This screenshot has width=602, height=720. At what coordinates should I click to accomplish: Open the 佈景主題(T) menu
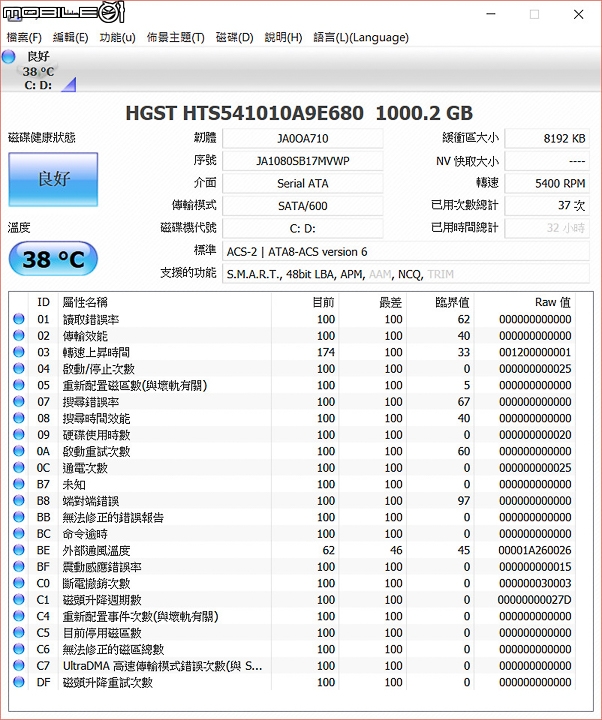coord(175,38)
